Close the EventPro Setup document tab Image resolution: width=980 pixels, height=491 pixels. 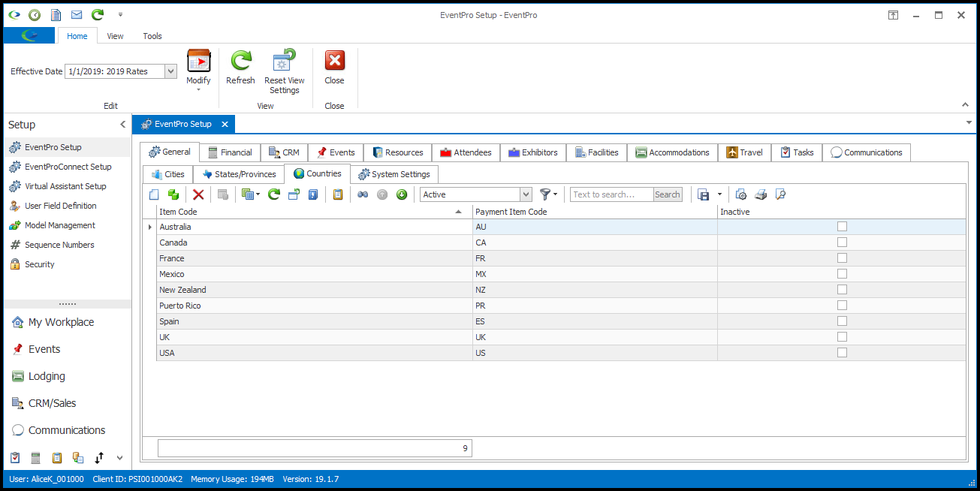point(224,124)
